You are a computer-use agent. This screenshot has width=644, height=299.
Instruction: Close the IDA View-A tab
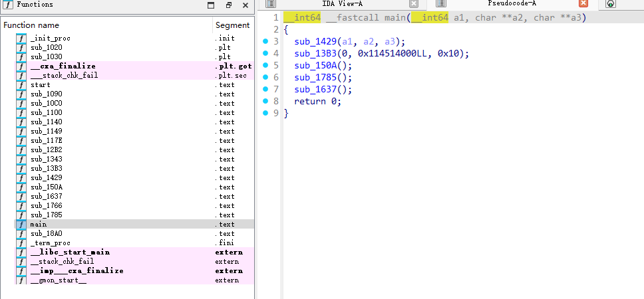click(413, 4)
